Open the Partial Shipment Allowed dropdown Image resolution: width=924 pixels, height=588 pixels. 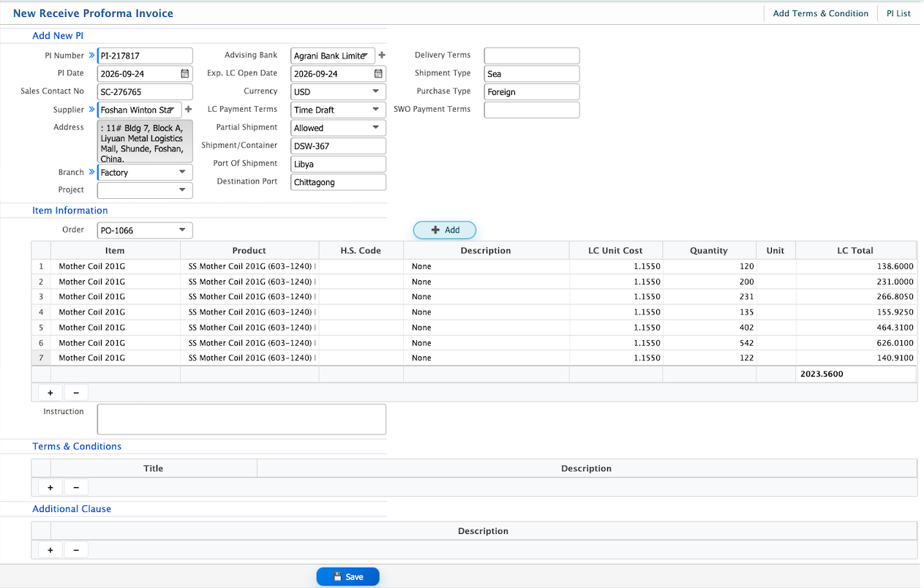click(338, 128)
